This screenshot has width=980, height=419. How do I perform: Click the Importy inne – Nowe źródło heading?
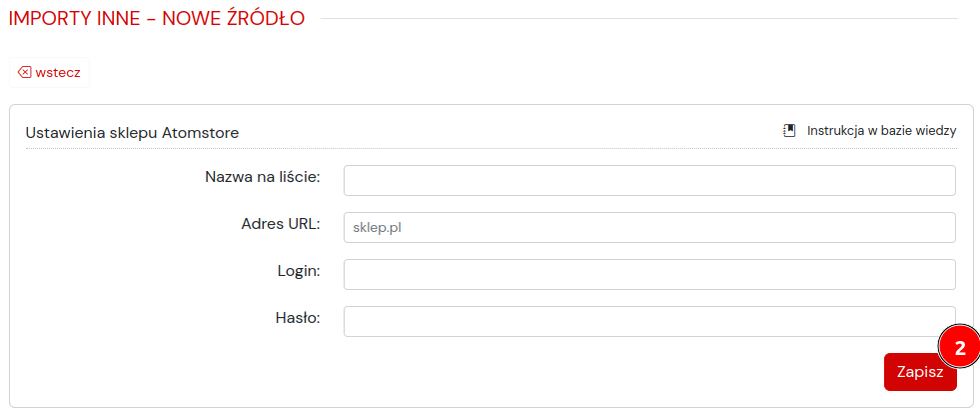coord(157,18)
